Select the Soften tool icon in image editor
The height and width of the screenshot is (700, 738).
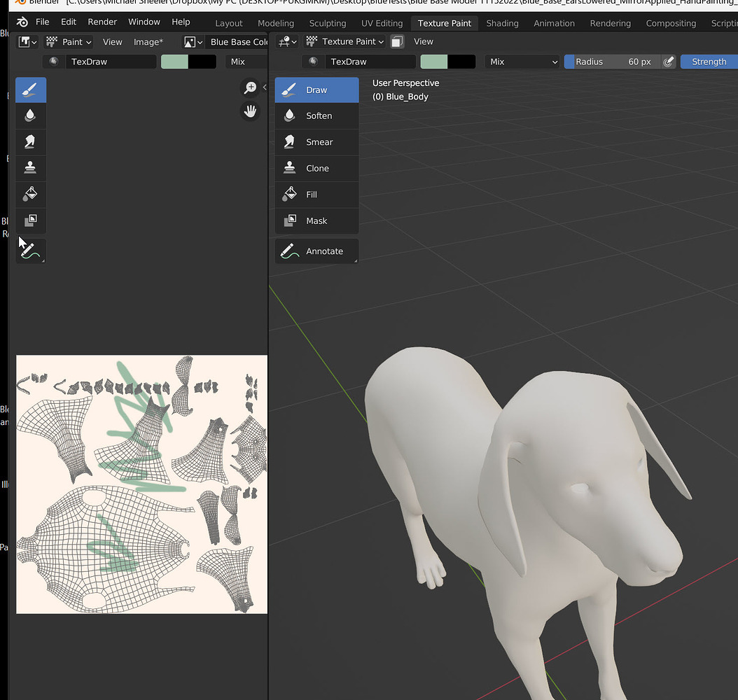(x=31, y=115)
